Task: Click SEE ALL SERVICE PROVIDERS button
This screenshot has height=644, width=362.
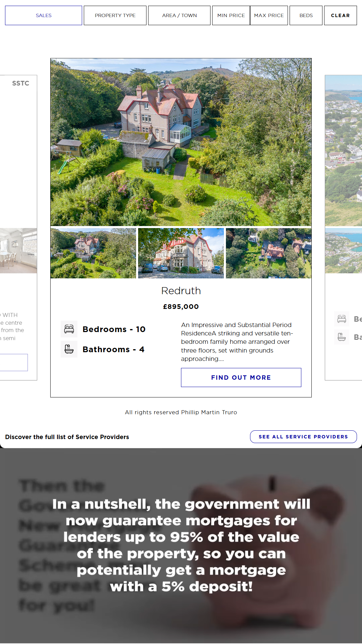Action: click(x=303, y=437)
